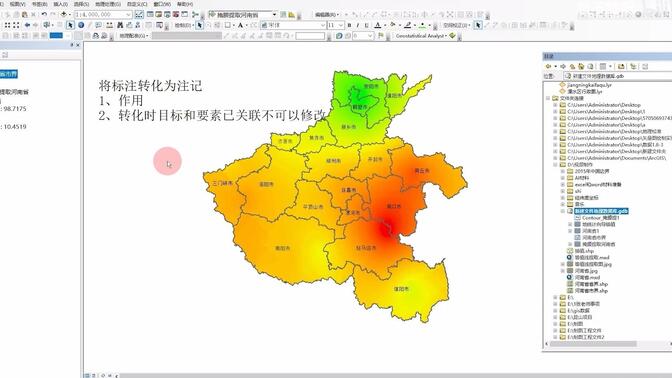Open the 地理配准 georeferencing dropdown

[134, 36]
